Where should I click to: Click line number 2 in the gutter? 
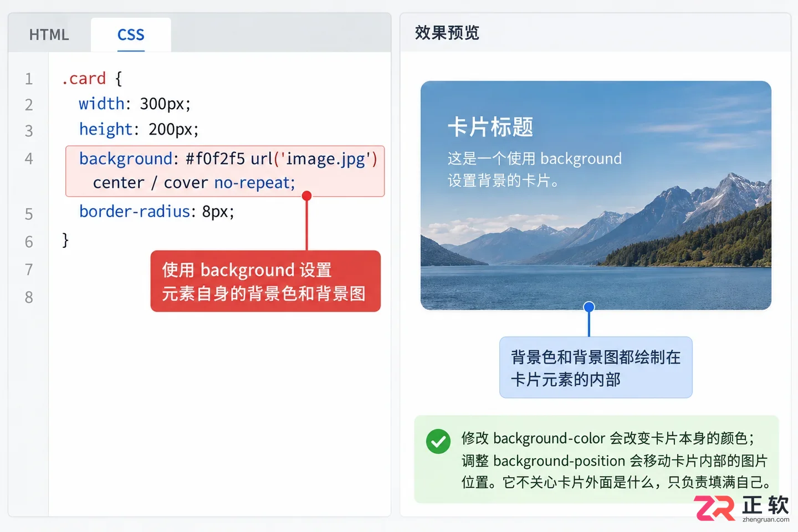pos(29,105)
